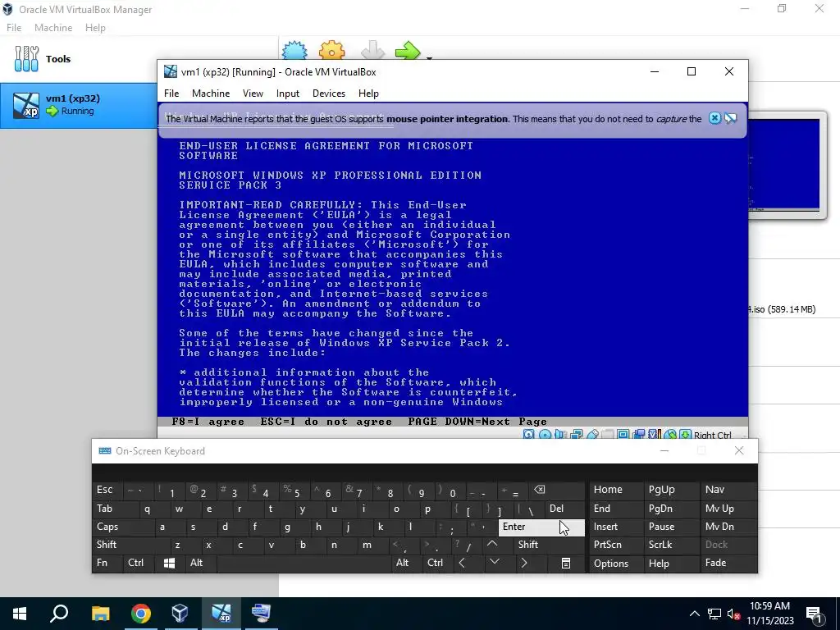Select vm1 (xp32) in the machine list
The width and height of the screenshot is (840, 630).
pyautogui.click(x=79, y=105)
